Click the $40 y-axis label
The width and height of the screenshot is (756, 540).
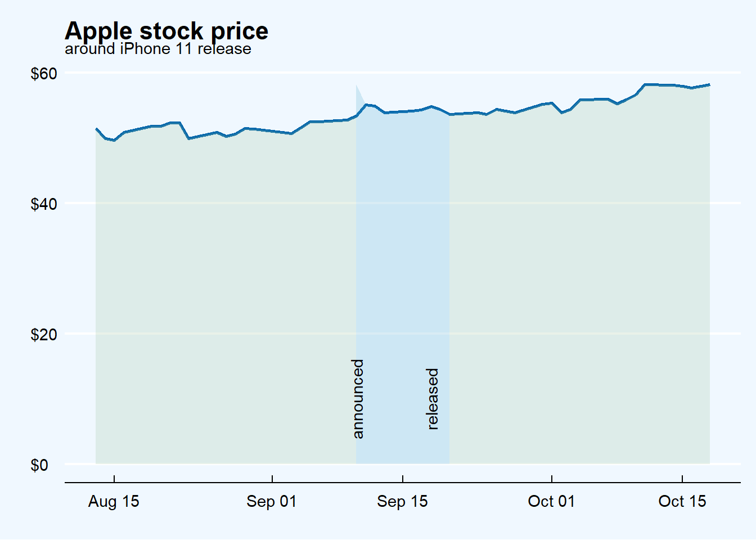coord(44,204)
